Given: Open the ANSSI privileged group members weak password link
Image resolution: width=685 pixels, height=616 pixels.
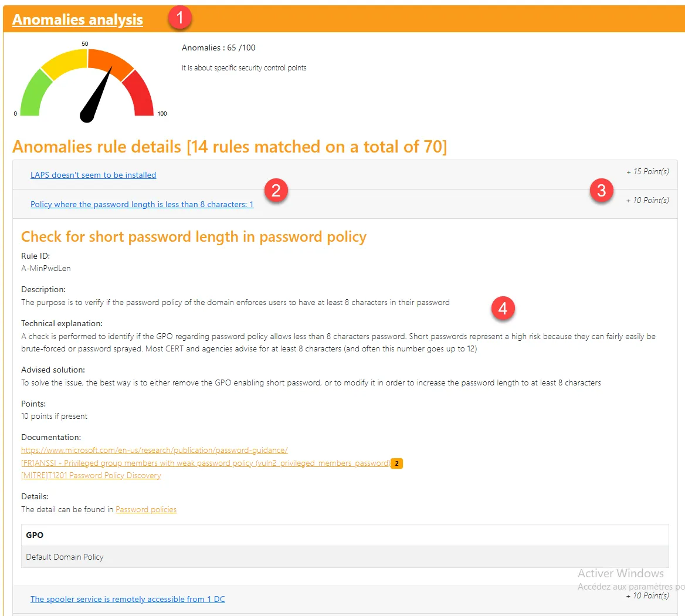Looking at the screenshot, I should 205,463.
